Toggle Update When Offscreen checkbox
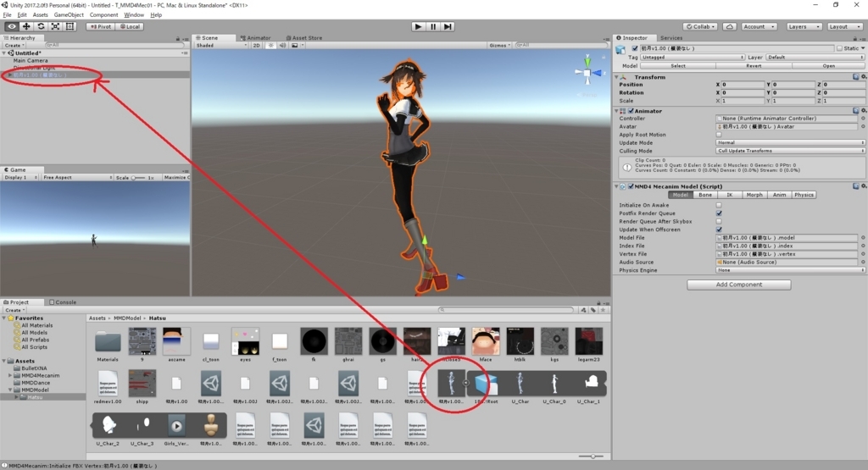Screen dimensions: 868x470 coord(719,229)
